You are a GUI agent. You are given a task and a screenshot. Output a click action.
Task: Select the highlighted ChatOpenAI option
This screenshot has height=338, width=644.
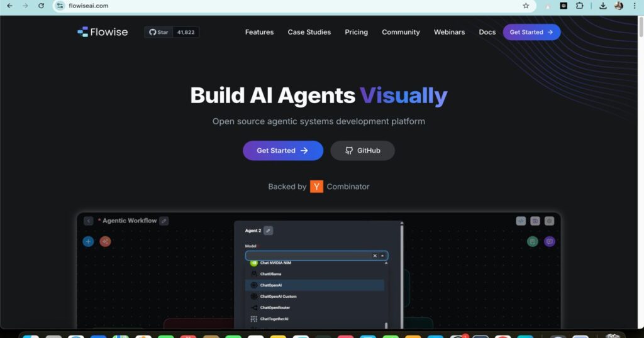314,285
